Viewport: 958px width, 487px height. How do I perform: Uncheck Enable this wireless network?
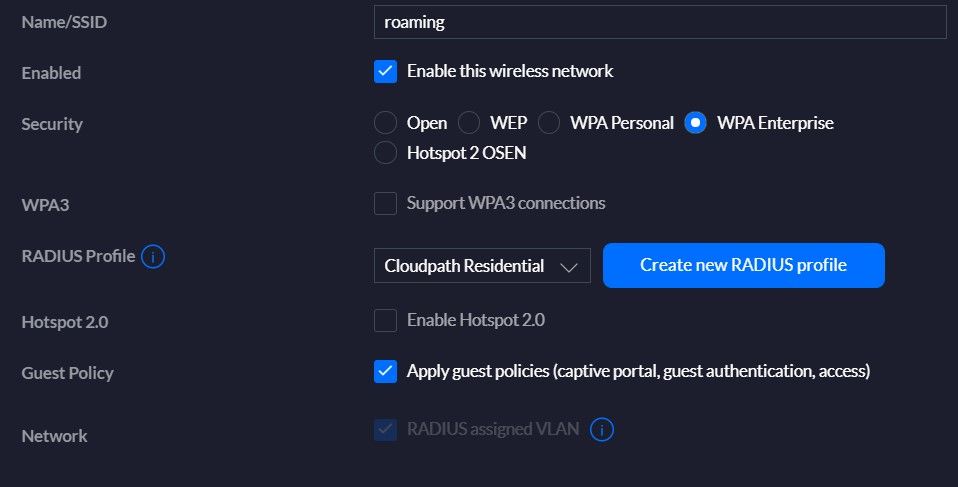pyautogui.click(x=385, y=72)
